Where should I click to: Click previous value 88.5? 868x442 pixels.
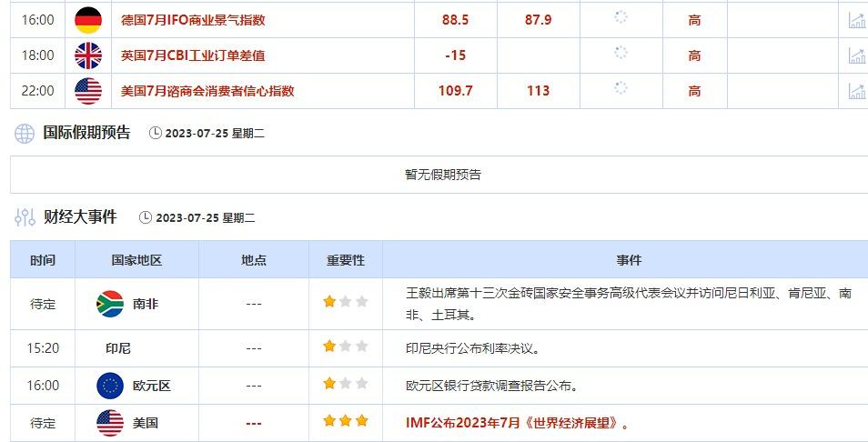tap(456, 20)
